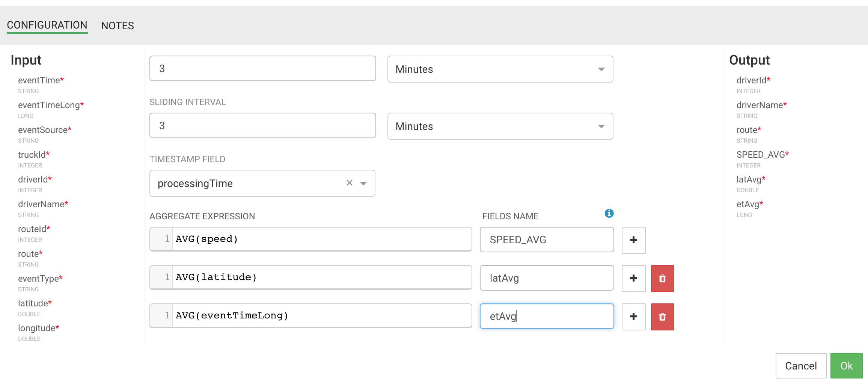Select driverName in the Input list

point(43,204)
